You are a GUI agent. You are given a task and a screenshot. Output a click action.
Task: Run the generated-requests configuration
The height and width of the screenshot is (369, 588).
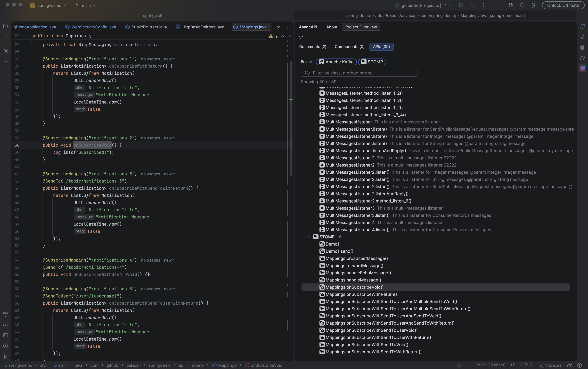pyautogui.click(x=461, y=5)
